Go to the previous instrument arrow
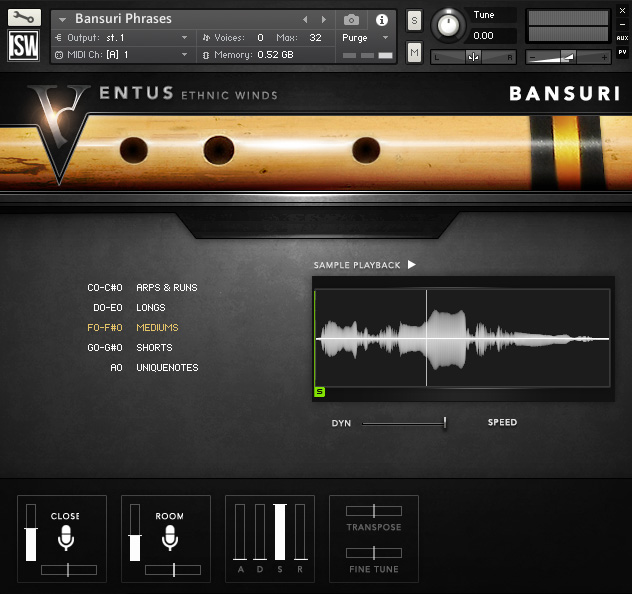This screenshot has height=594, width=632. [x=305, y=19]
